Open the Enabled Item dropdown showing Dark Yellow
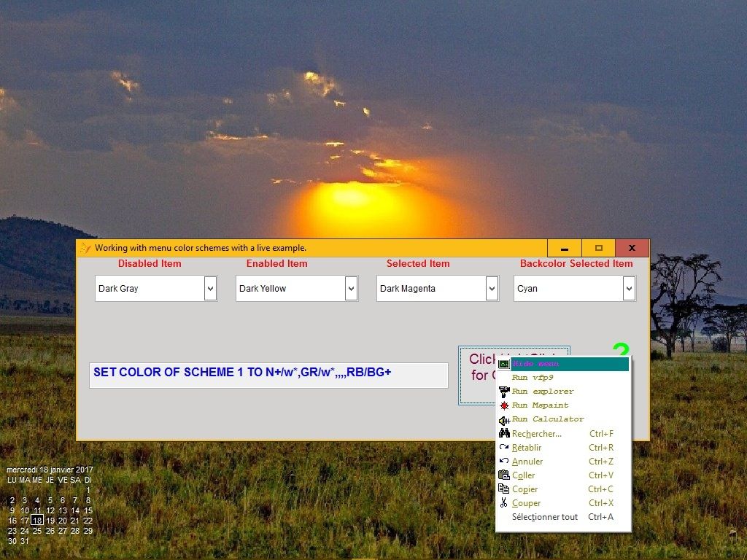 [352, 288]
